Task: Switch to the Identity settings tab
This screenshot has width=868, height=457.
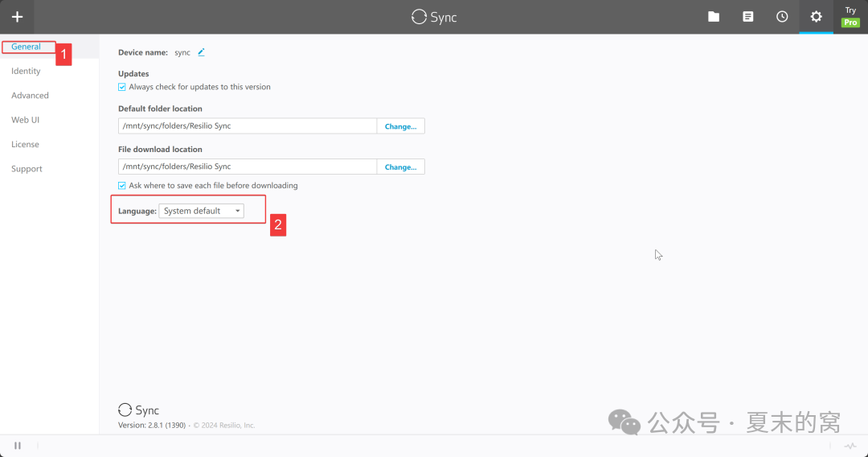Action: [26, 71]
